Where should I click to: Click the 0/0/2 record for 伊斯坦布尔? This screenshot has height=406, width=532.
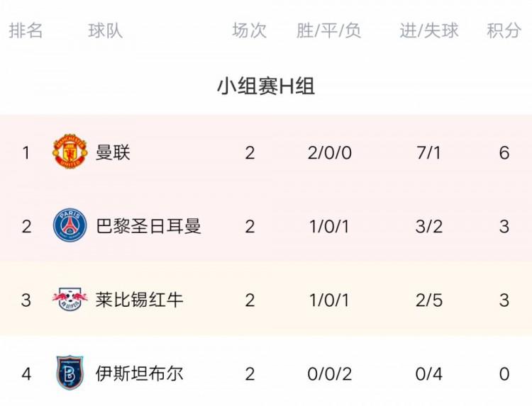coord(330,373)
